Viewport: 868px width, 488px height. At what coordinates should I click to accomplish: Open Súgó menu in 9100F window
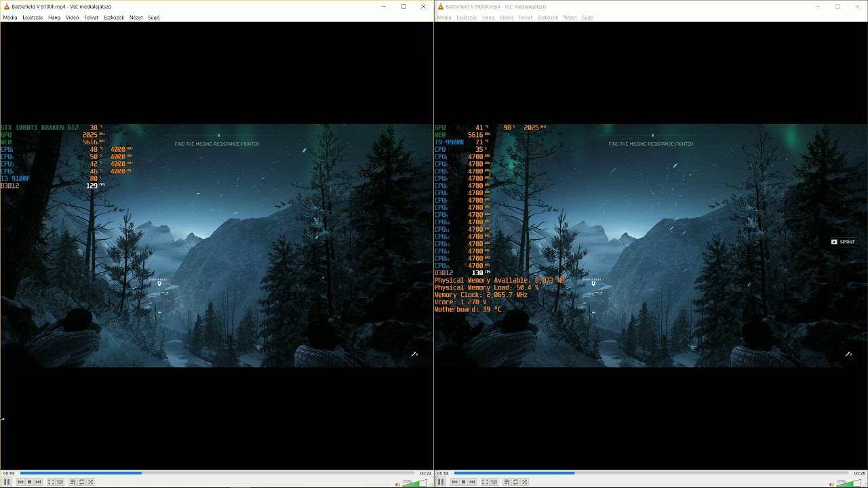[154, 18]
